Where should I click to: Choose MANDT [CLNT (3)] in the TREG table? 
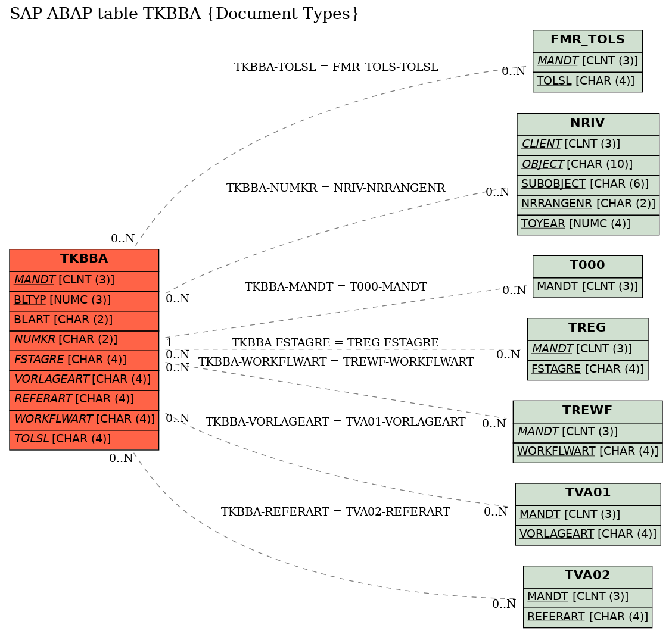(x=587, y=350)
